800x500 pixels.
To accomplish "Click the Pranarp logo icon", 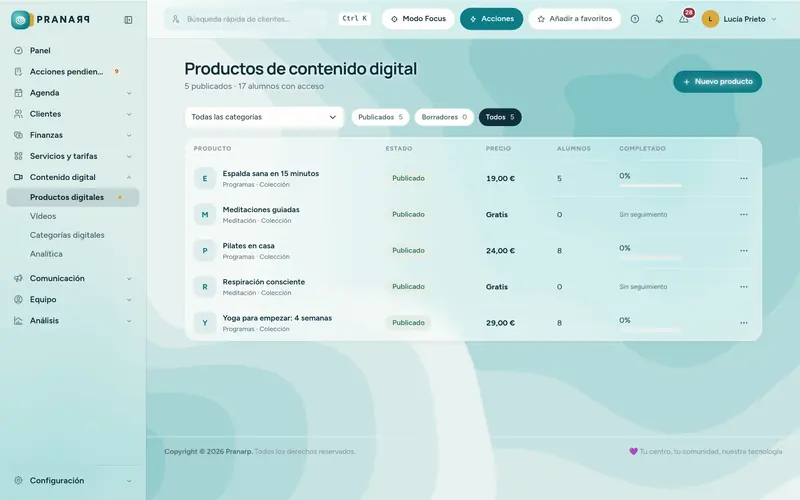I will pyautogui.click(x=20, y=20).
